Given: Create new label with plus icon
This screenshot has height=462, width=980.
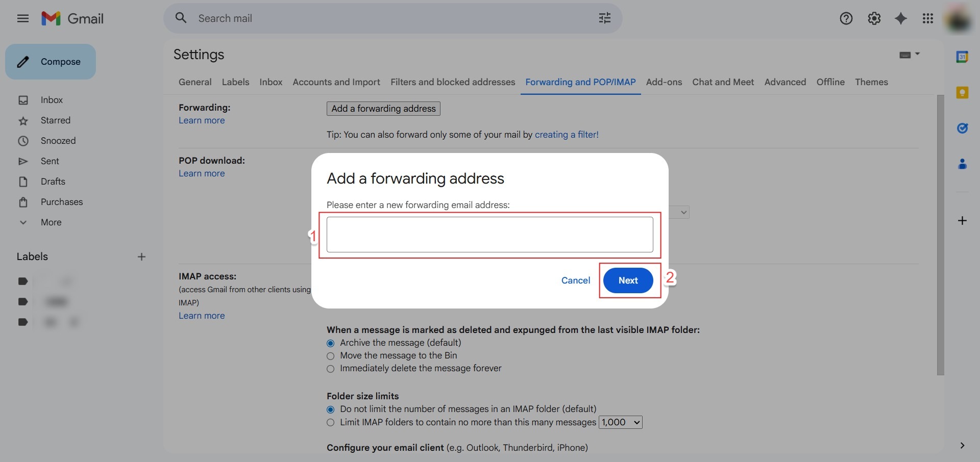Looking at the screenshot, I should tap(141, 257).
